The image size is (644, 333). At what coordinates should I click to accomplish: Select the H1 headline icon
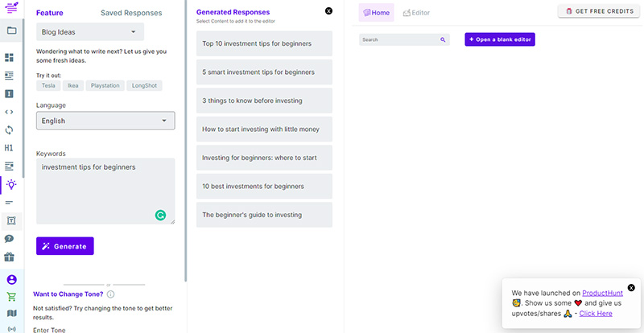pos(9,148)
